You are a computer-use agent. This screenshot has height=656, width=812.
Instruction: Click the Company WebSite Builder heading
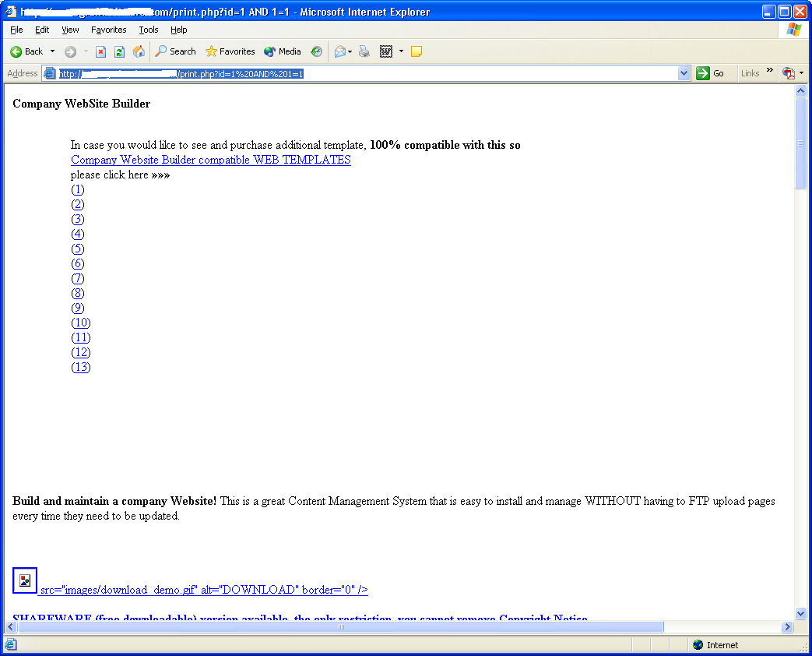81,104
